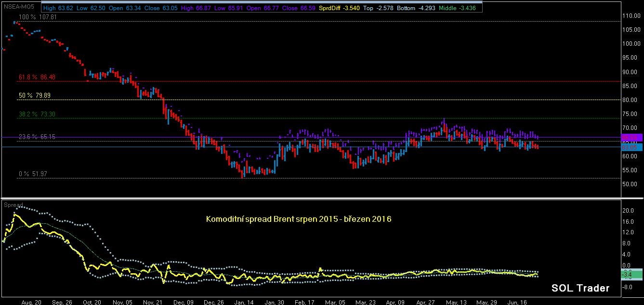The height and width of the screenshot is (305, 644).
Task: Click the Apr 09 date label
Action: click(x=395, y=303)
